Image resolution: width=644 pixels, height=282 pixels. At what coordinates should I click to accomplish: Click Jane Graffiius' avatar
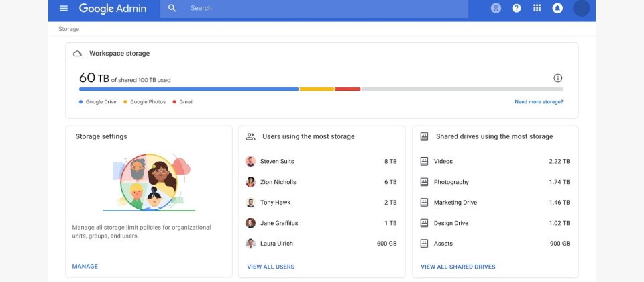pos(250,223)
